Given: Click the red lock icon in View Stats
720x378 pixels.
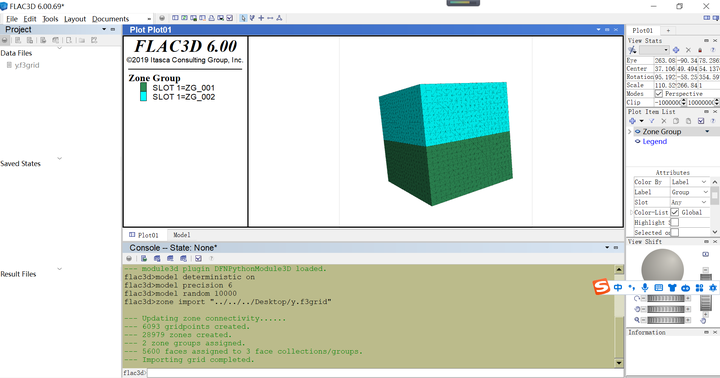Looking at the screenshot, I should click(x=700, y=50).
